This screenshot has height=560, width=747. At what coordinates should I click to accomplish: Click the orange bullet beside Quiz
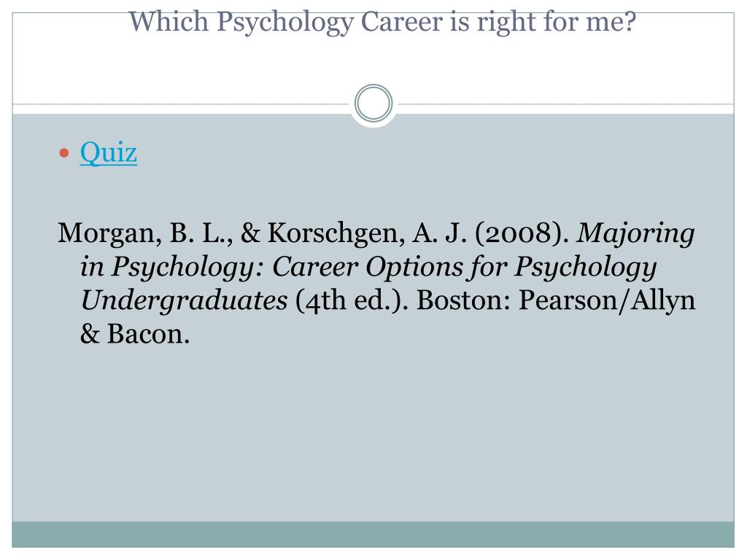(x=64, y=153)
